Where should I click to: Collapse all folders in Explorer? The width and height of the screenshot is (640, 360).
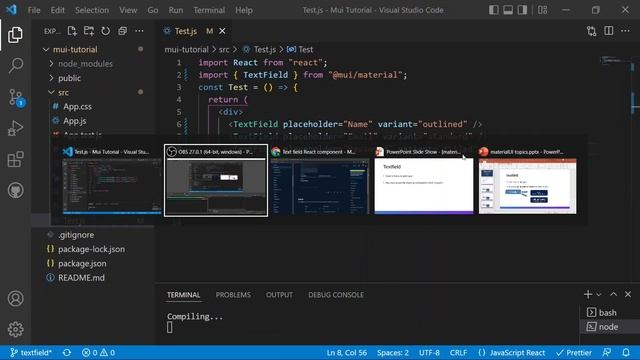(x=122, y=31)
